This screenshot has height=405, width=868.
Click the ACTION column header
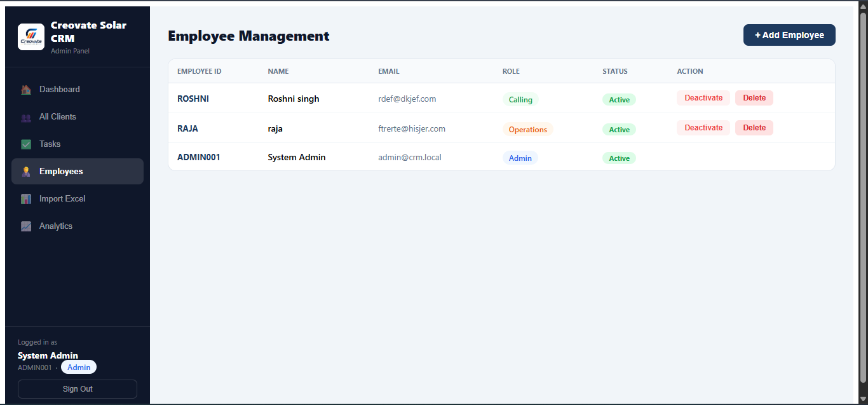(x=690, y=71)
